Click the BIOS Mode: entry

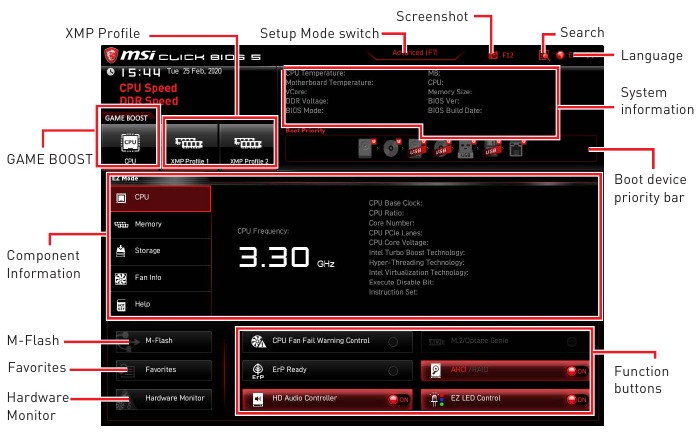[x=304, y=111]
